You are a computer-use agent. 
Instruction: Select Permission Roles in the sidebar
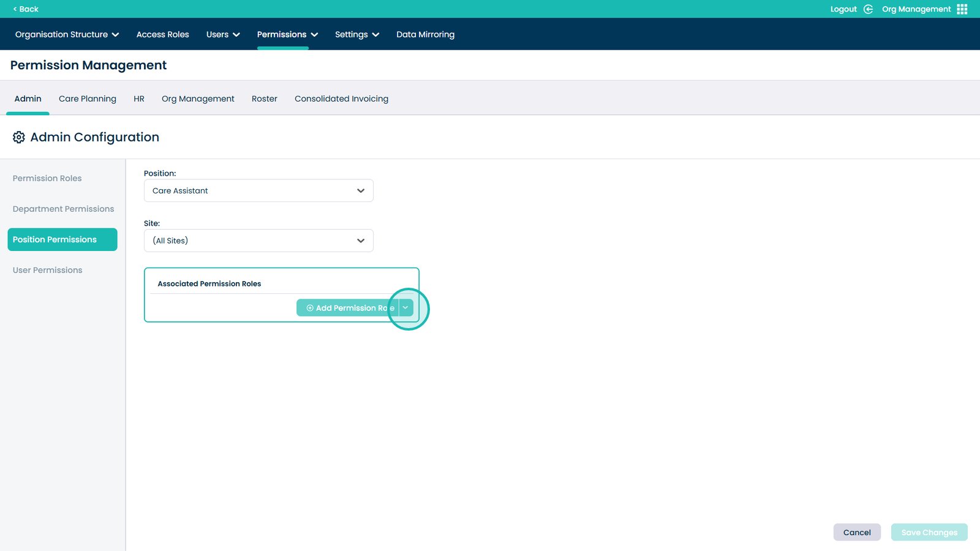[47, 178]
